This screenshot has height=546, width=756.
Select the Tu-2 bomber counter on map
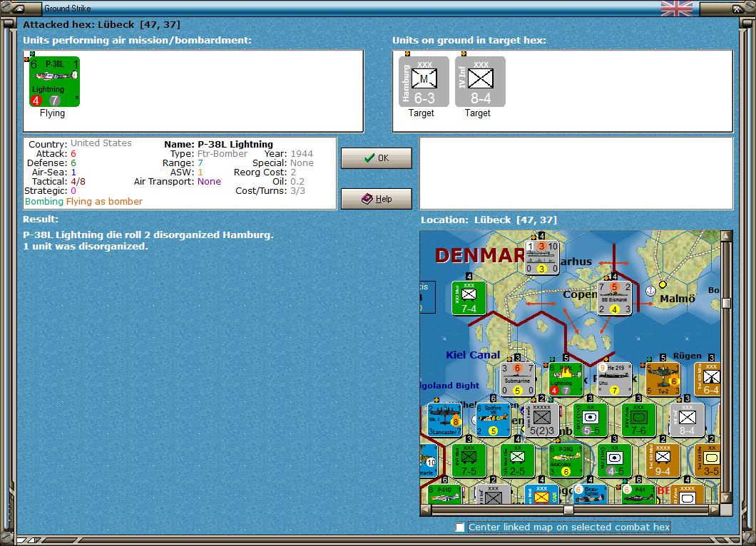coord(663,379)
